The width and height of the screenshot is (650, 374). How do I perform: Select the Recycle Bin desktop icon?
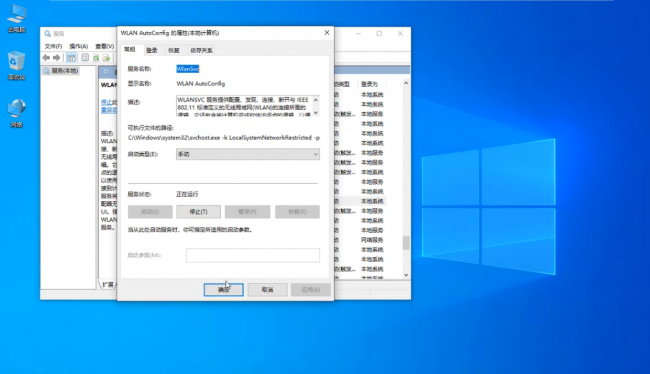pos(17,66)
